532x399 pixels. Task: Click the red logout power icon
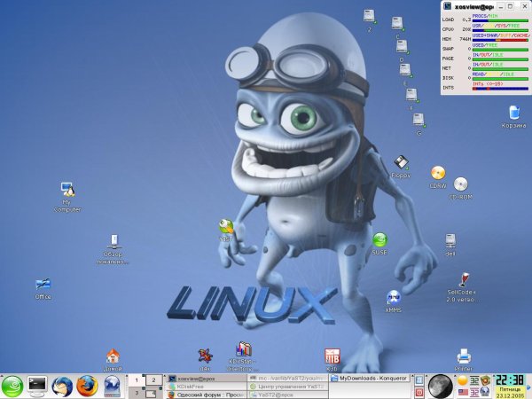[419, 393]
